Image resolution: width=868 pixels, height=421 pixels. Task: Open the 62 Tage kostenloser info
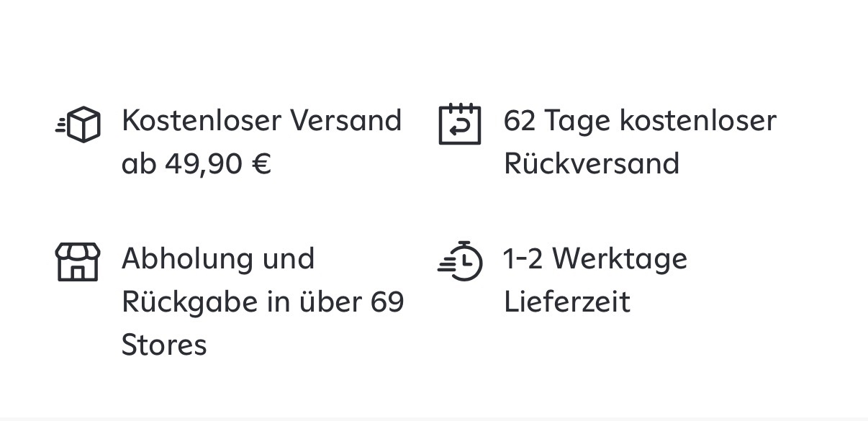[x=639, y=120]
